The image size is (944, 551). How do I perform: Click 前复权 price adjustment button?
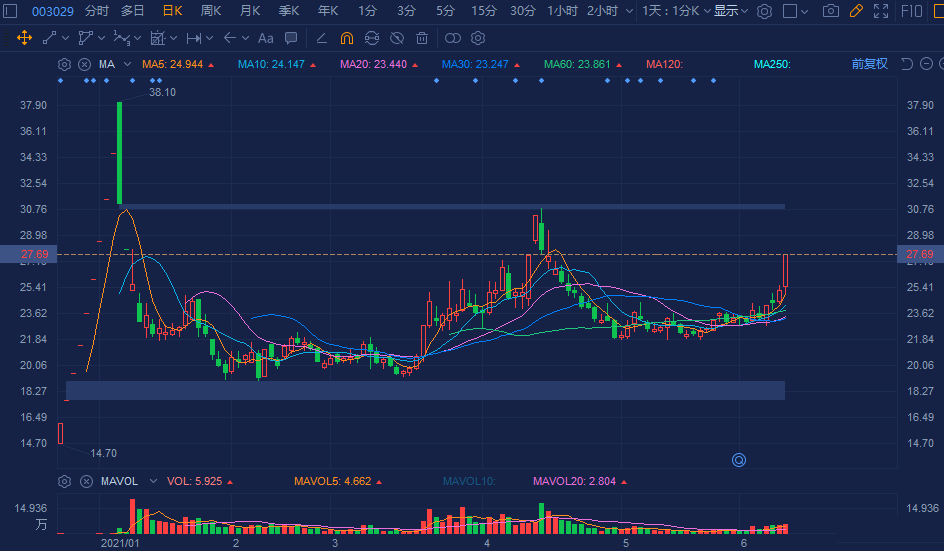869,64
